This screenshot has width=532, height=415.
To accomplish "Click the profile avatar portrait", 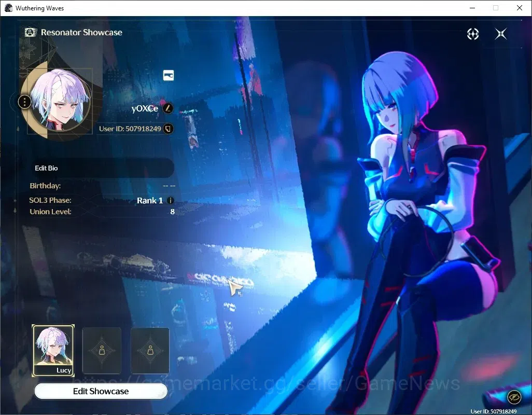I will coord(60,101).
